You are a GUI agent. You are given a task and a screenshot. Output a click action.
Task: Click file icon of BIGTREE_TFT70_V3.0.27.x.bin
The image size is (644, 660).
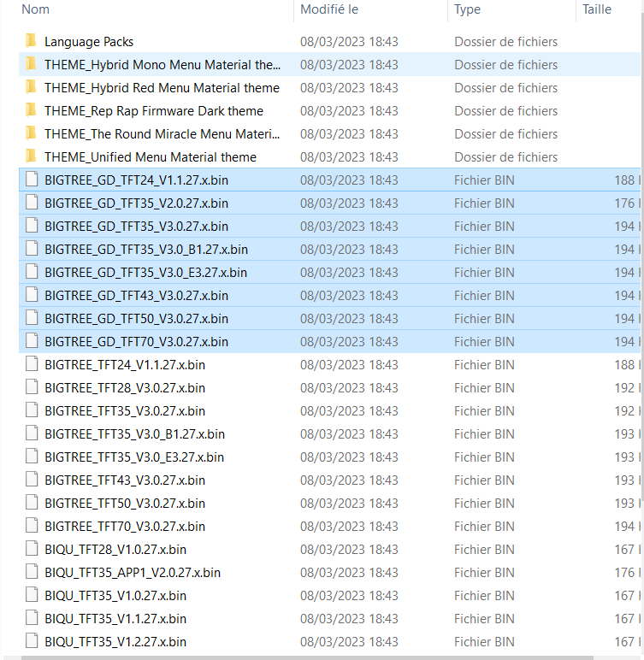tap(32, 526)
